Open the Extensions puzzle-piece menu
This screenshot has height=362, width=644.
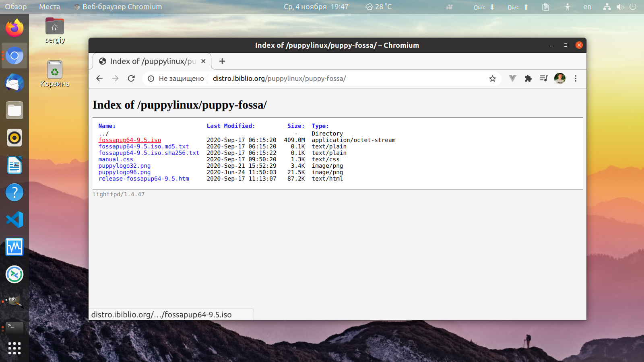coord(528,78)
